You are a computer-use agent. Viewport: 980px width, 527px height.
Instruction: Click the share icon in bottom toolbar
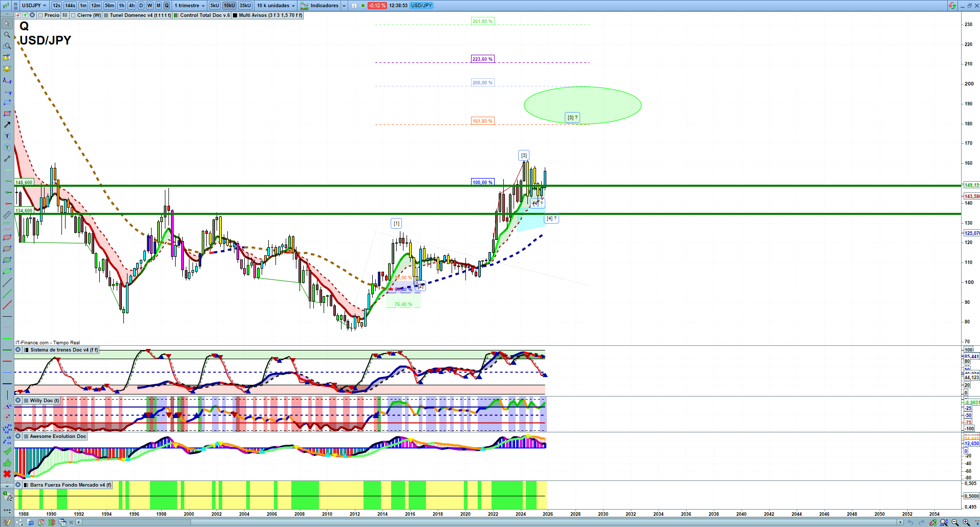[19, 522]
